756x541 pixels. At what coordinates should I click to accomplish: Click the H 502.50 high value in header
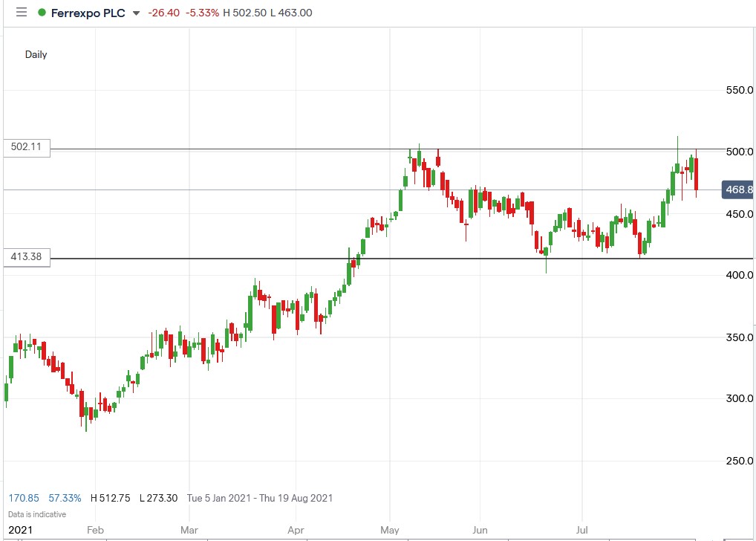point(243,13)
